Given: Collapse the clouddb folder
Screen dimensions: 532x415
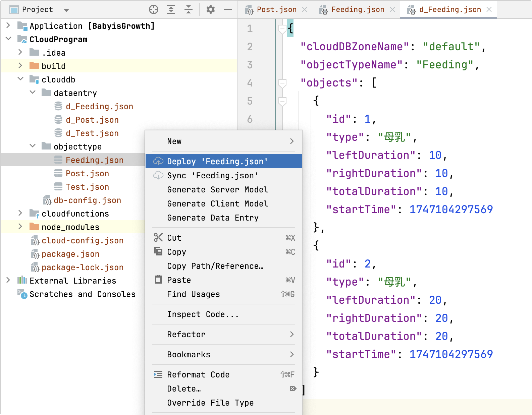Looking at the screenshot, I should tap(20, 79).
